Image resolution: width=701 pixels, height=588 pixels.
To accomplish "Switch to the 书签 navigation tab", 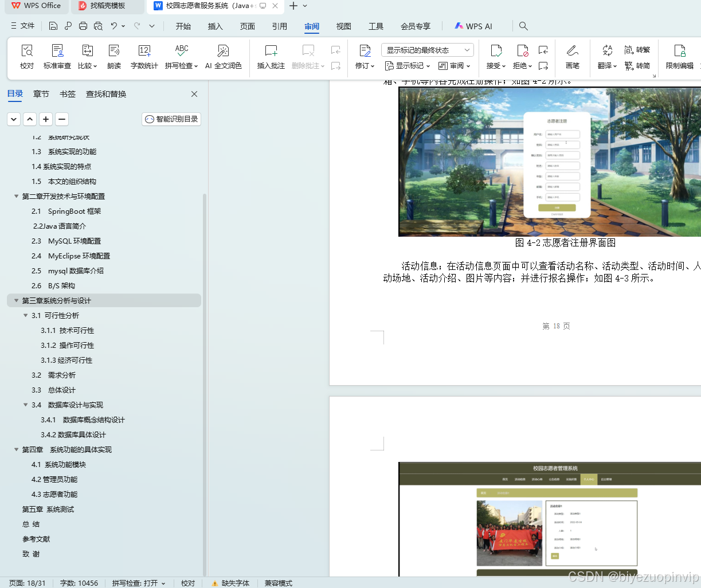I will (68, 94).
